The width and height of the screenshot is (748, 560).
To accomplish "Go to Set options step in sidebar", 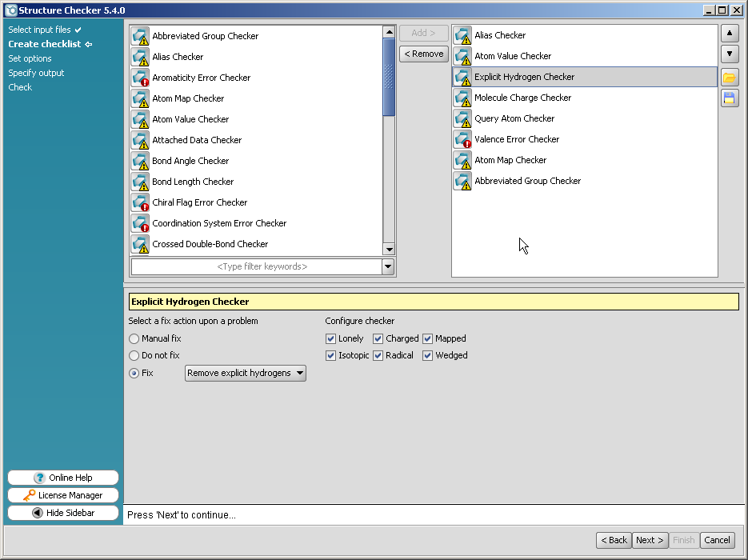I will pyautogui.click(x=30, y=58).
